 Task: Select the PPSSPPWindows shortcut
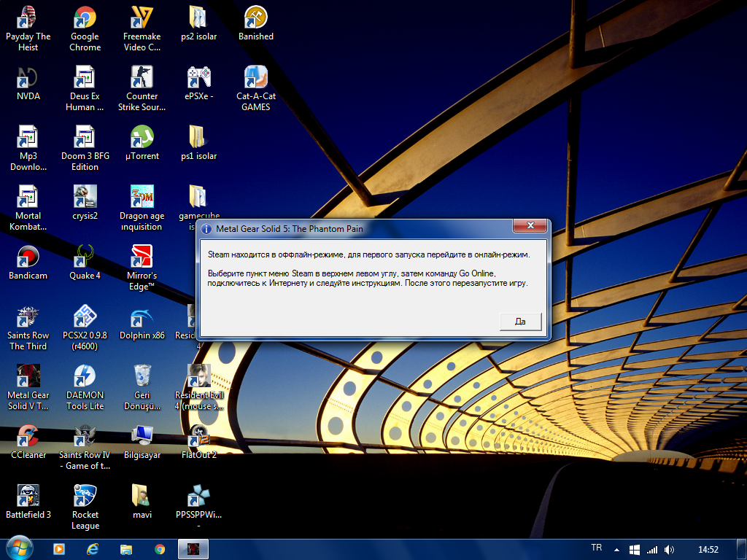[x=198, y=507]
